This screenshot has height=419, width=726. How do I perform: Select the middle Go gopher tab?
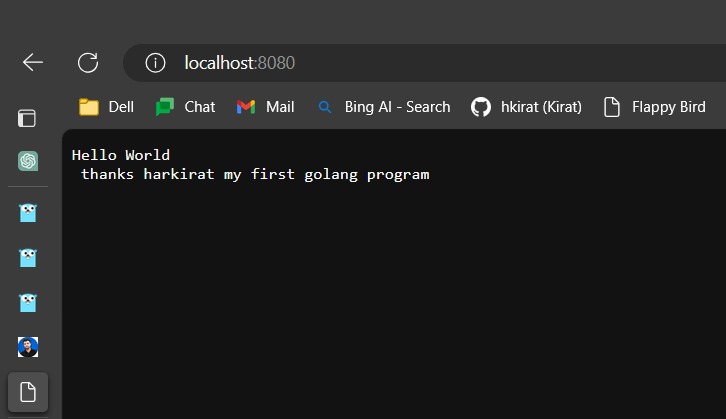click(28, 258)
